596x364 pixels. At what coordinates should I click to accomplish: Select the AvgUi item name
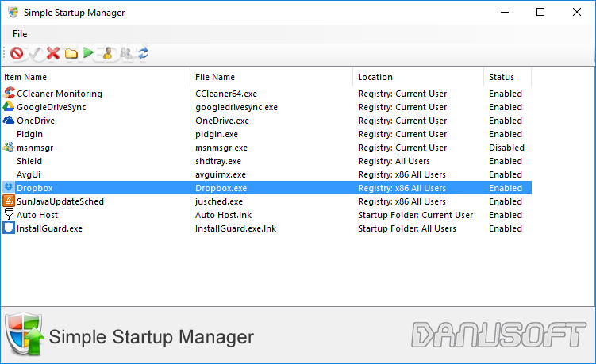point(29,174)
